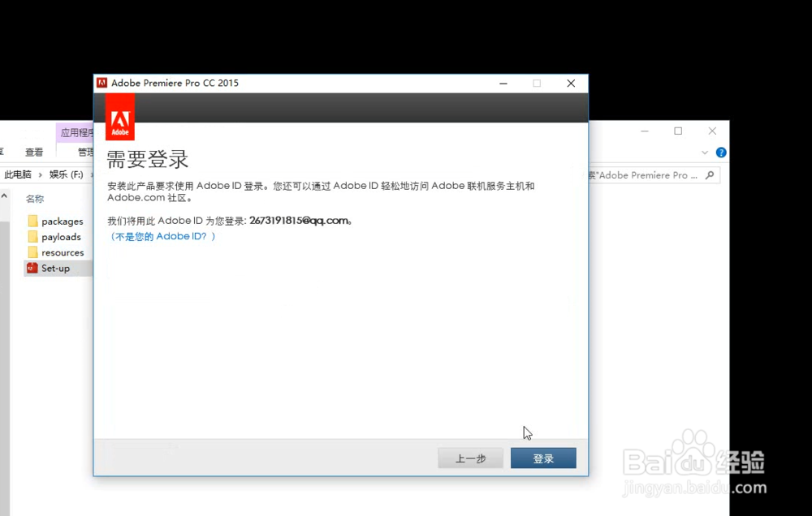Open the 应用程序 tools tab in File Explorer

[76, 132]
